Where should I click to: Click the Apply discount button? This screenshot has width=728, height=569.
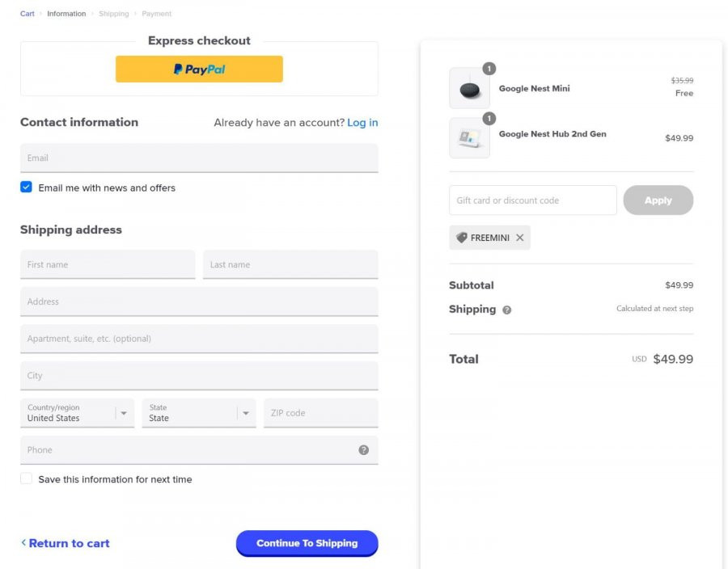pos(658,200)
